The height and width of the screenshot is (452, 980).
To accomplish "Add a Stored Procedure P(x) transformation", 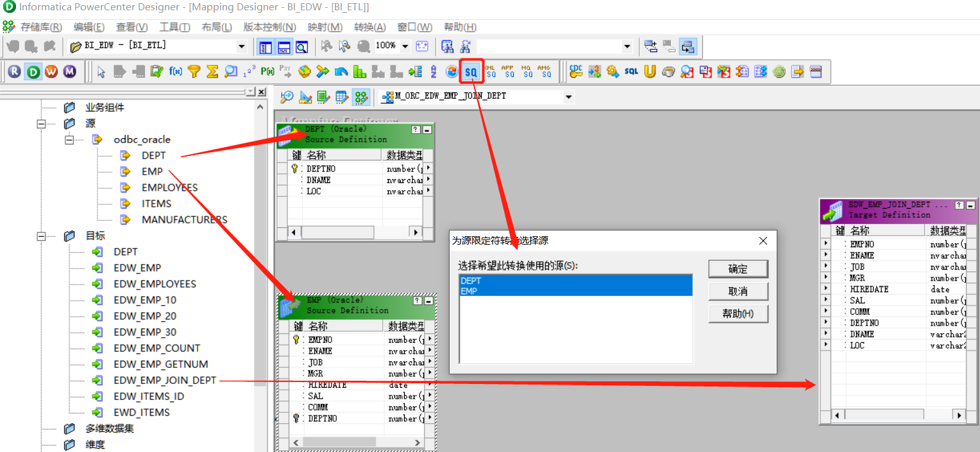I will (267, 72).
